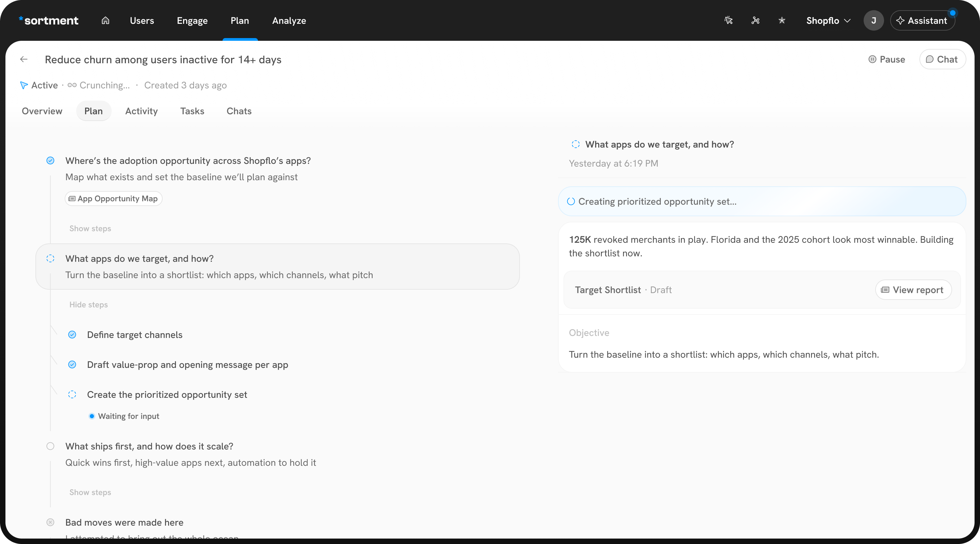Screen dimensions: 980x544
Task: Open the Analyze menu
Action: tap(289, 20)
